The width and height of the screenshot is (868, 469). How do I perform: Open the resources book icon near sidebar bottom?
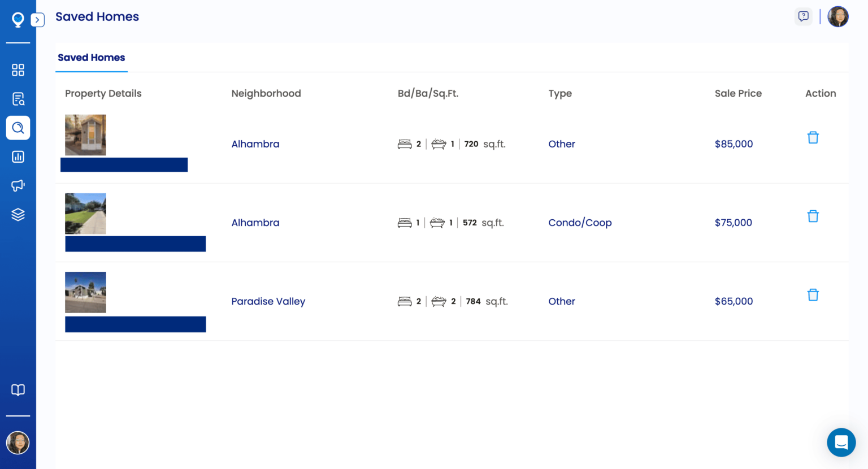(x=18, y=390)
